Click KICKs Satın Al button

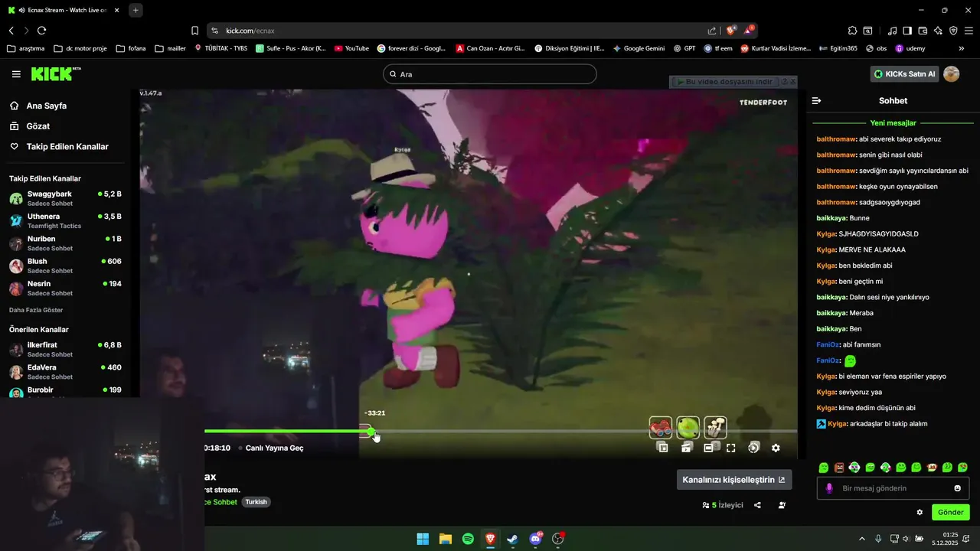pos(905,74)
